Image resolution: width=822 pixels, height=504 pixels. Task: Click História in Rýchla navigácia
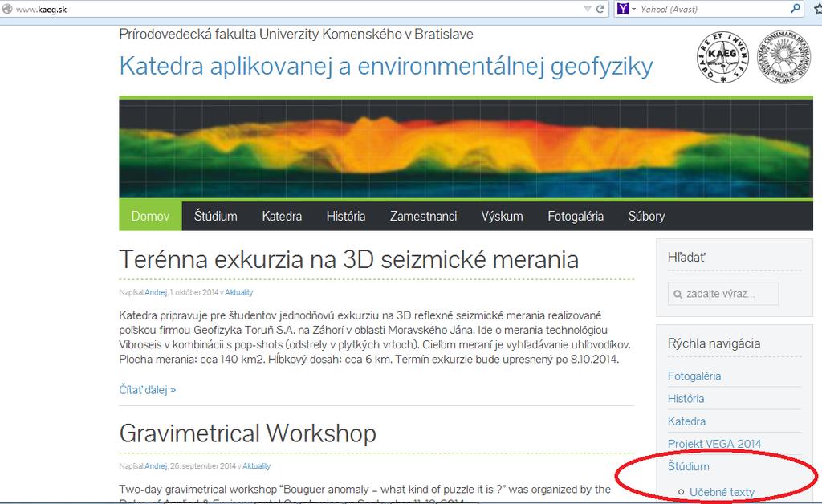coord(686,399)
